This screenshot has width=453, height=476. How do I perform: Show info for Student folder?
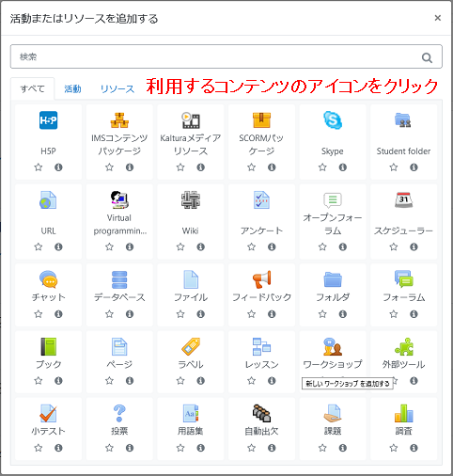(x=414, y=167)
